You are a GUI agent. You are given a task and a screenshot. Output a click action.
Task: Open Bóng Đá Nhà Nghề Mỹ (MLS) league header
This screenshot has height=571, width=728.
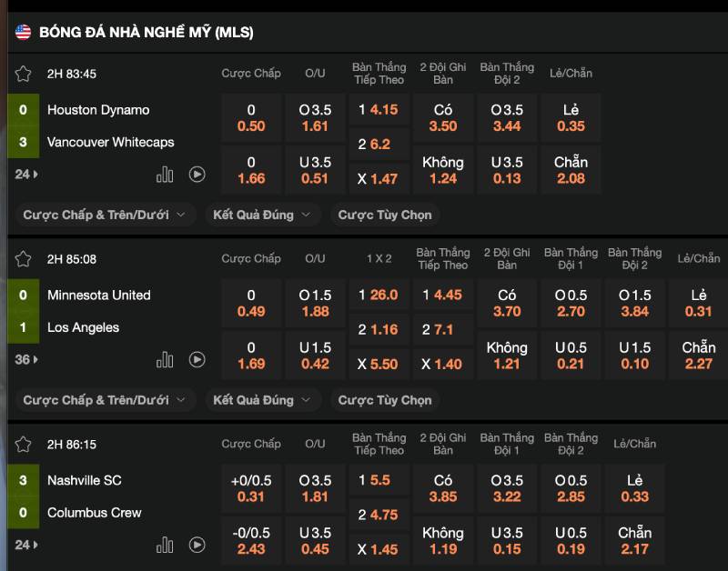coord(146,33)
